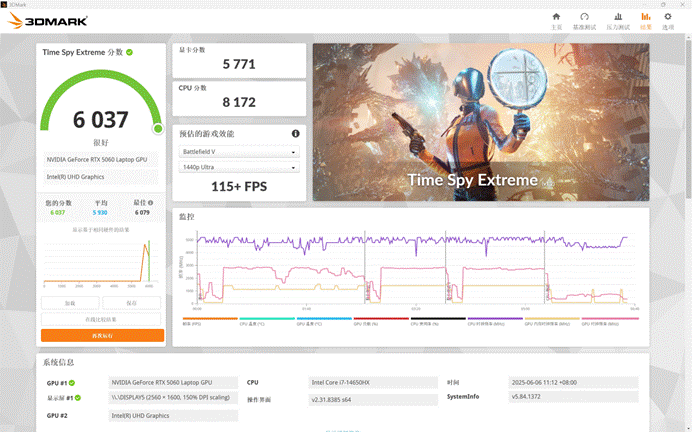Click your score value 6 037 in green
Image resolution: width=692 pixels, height=432 pixels.
point(58,213)
